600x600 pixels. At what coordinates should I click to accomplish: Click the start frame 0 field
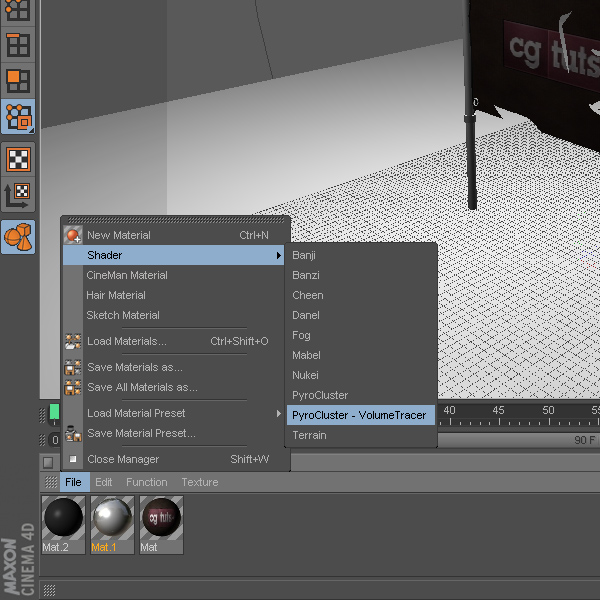[x=55, y=440]
